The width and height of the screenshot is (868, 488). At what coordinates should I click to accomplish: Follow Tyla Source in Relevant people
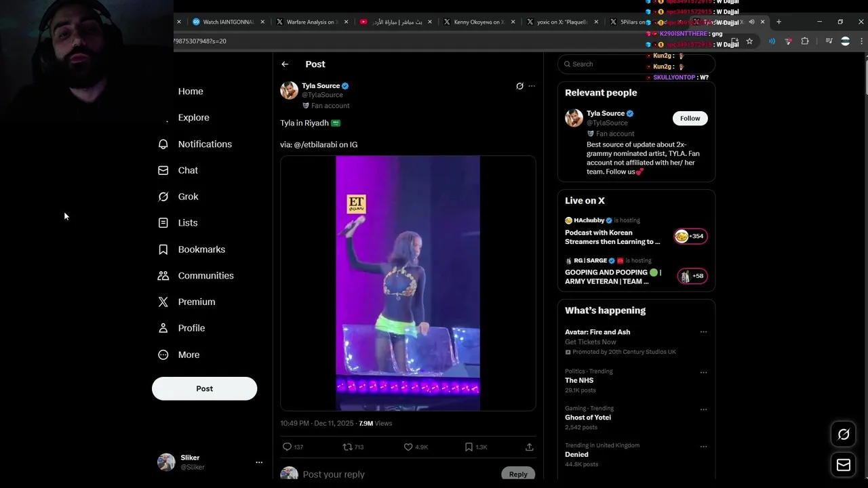690,119
